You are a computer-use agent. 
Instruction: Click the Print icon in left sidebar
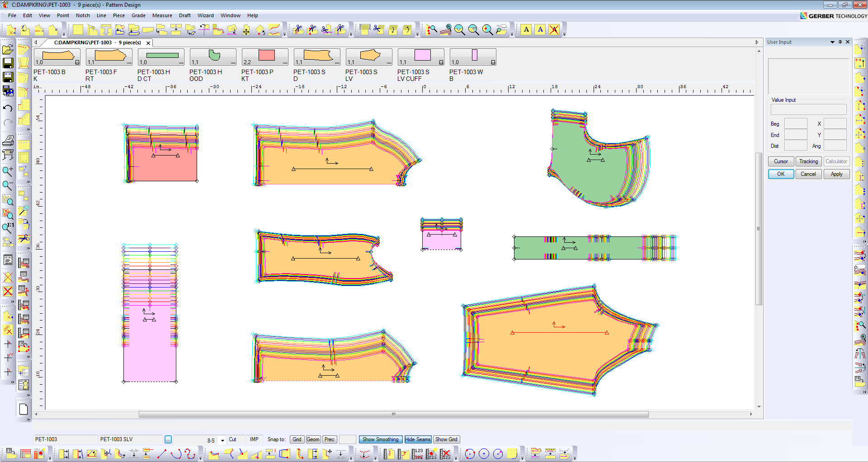click(8, 141)
